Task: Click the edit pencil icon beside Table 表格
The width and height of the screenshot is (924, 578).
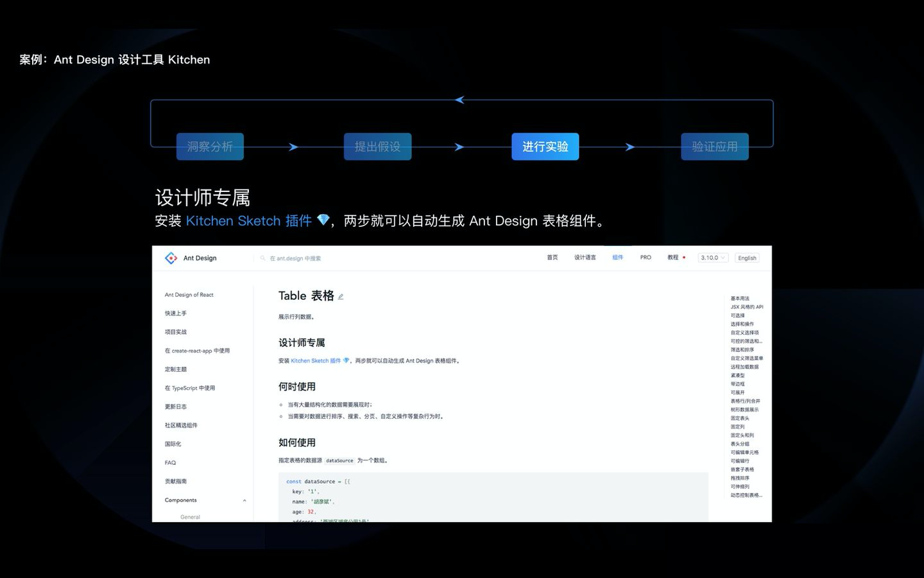Action: (x=341, y=296)
